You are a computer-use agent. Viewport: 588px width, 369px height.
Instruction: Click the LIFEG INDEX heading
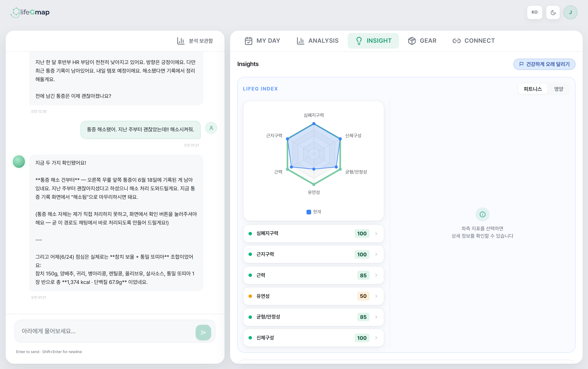coord(260,89)
